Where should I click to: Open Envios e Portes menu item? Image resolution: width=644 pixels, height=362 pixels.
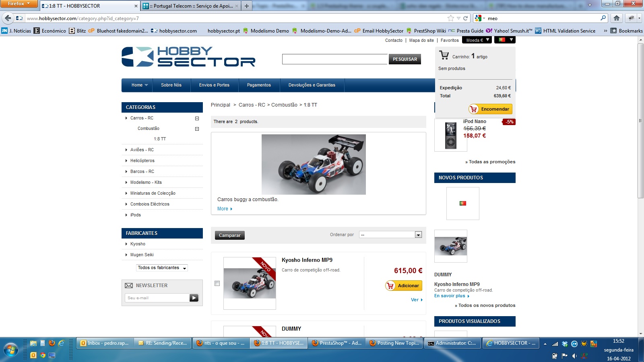(214, 85)
